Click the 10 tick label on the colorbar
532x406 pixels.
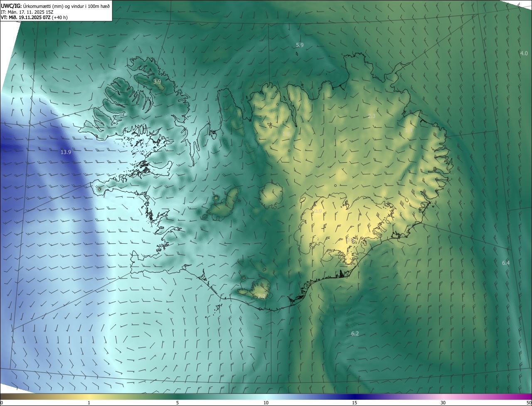click(266, 403)
